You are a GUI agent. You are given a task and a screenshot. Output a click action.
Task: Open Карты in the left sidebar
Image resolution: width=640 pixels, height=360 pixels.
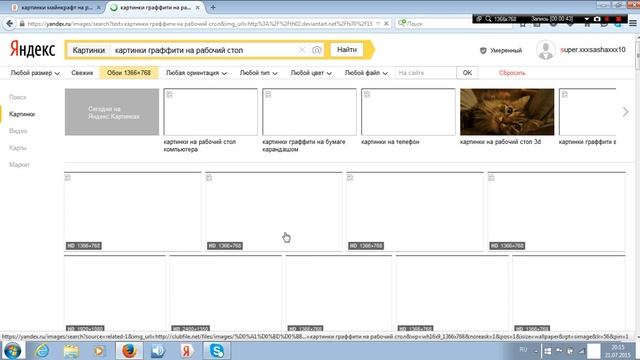coord(18,147)
